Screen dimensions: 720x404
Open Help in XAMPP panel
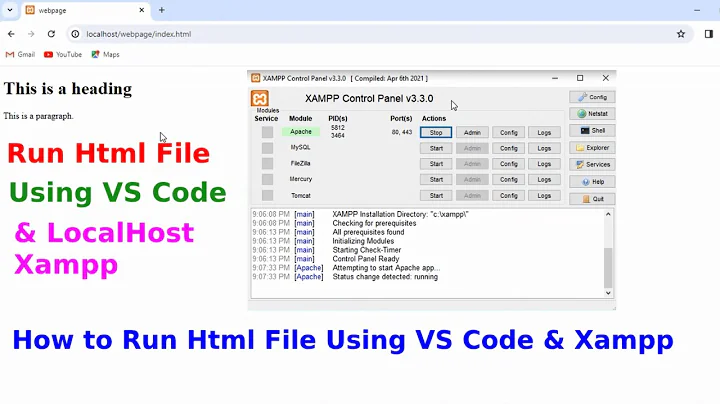click(x=592, y=181)
